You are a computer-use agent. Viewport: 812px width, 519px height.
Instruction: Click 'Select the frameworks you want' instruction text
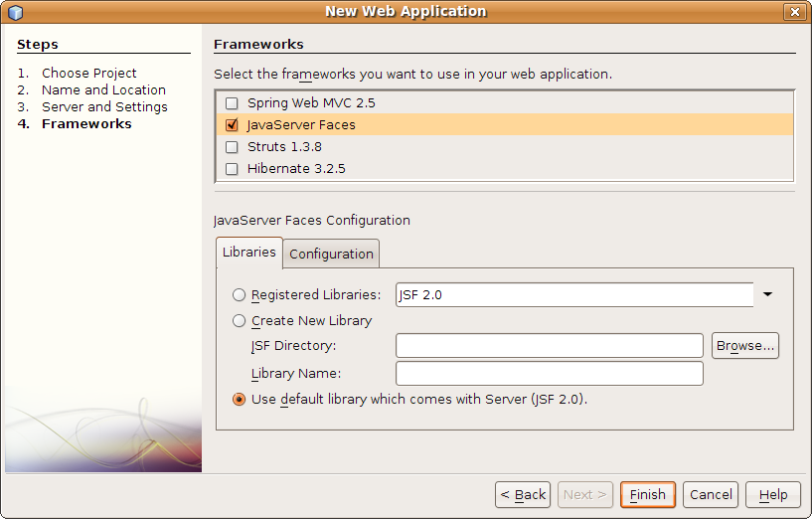[x=412, y=75]
